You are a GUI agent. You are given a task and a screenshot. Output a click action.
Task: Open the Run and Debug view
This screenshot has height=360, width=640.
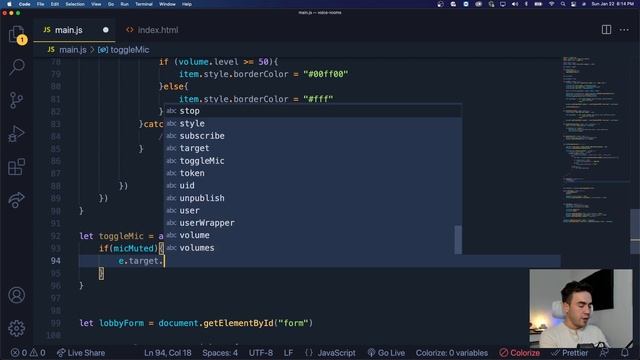17,133
